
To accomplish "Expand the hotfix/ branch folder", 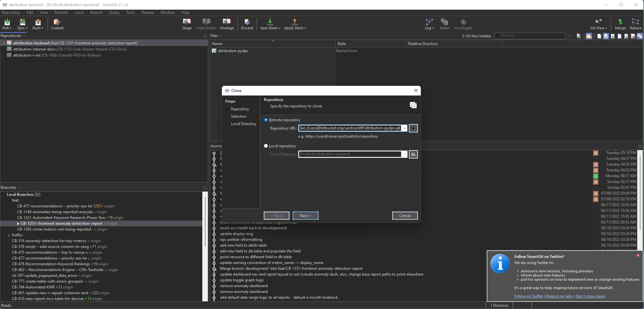I will (x=9, y=235).
